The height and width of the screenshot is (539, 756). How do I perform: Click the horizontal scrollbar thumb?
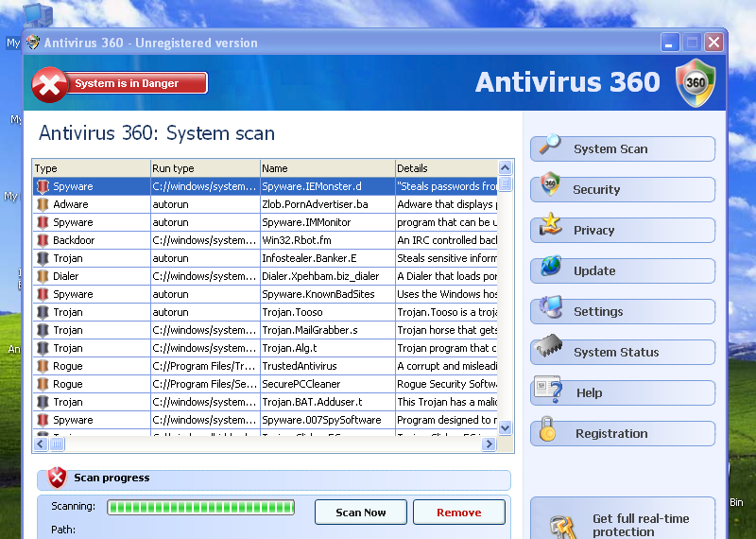point(57,443)
